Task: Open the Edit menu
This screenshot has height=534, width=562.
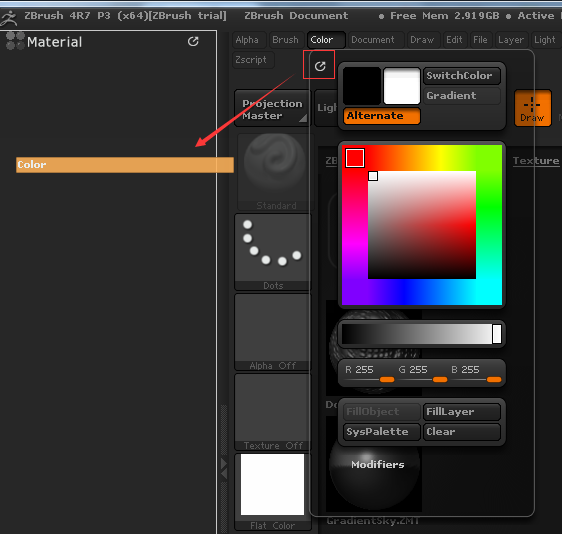Action: pyautogui.click(x=455, y=40)
